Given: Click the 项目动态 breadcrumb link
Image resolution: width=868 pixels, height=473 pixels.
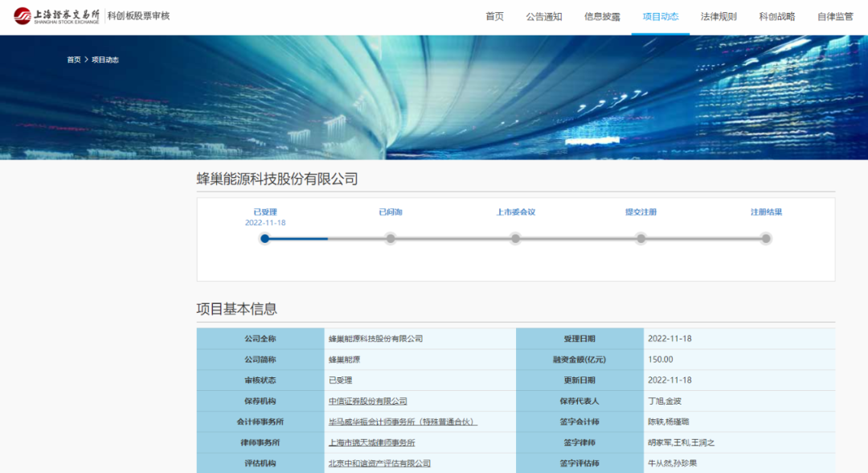Looking at the screenshot, I should [105, 60].
